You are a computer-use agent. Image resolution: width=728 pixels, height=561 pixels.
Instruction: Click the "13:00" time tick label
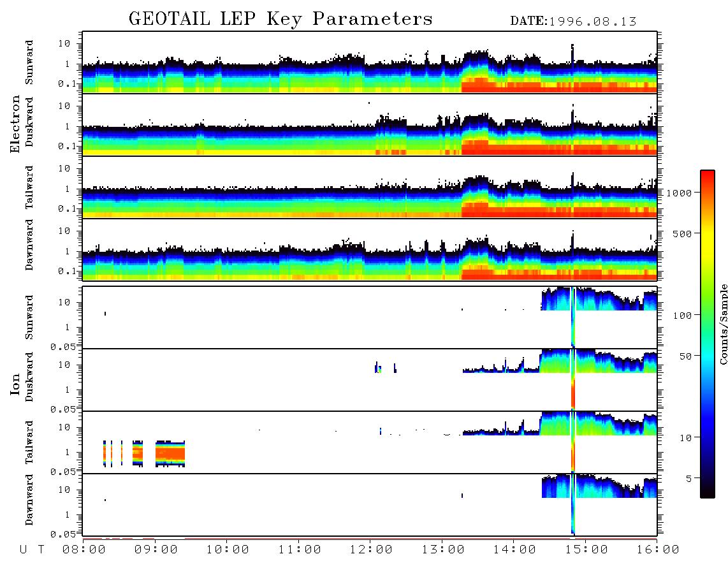pyautogui.click(x=443, y=550)
